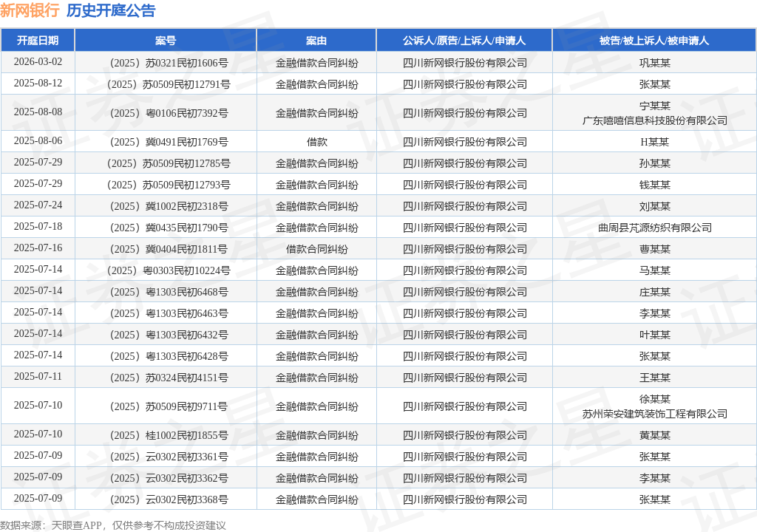
Task: Click defendant 曹某某
Action: click(655, 249)
